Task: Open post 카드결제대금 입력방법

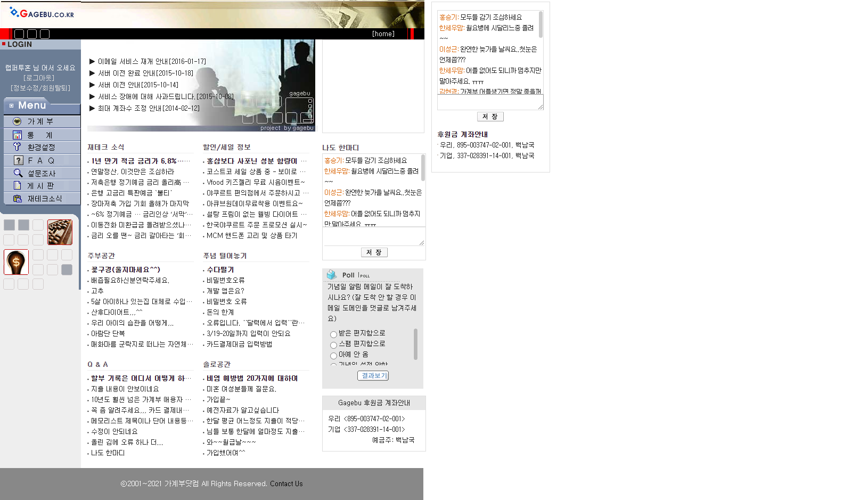Action: point(240,344)
